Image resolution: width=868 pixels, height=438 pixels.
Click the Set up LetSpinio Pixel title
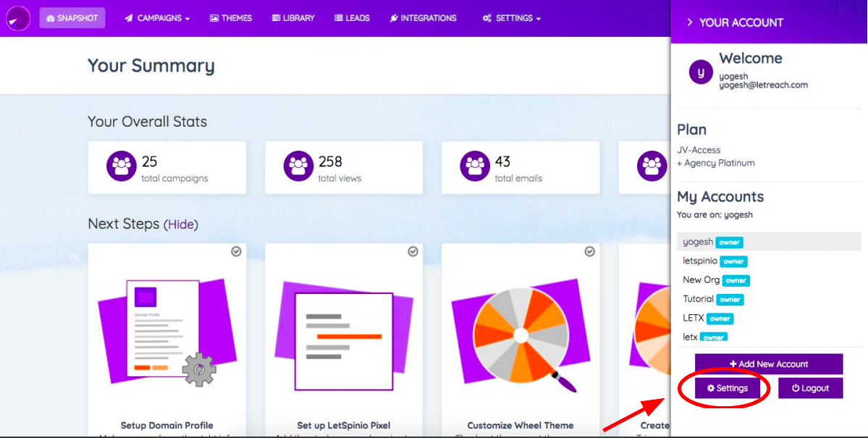tap(344, 425)
